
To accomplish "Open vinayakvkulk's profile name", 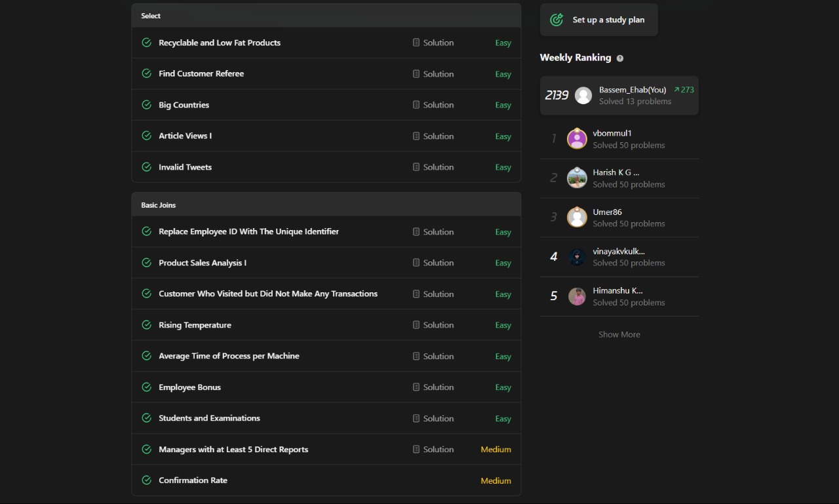I will [x=619, y=251].
